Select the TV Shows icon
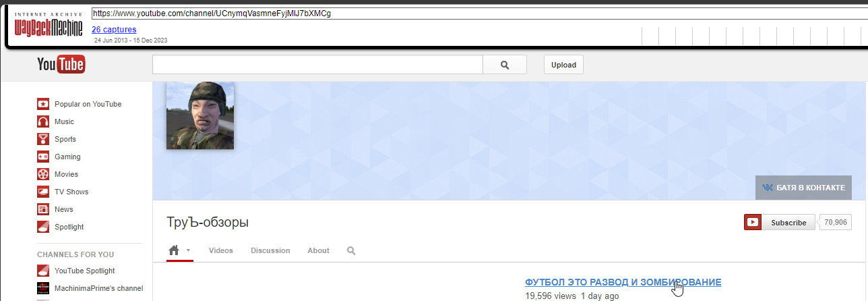 tap(43, 192)
